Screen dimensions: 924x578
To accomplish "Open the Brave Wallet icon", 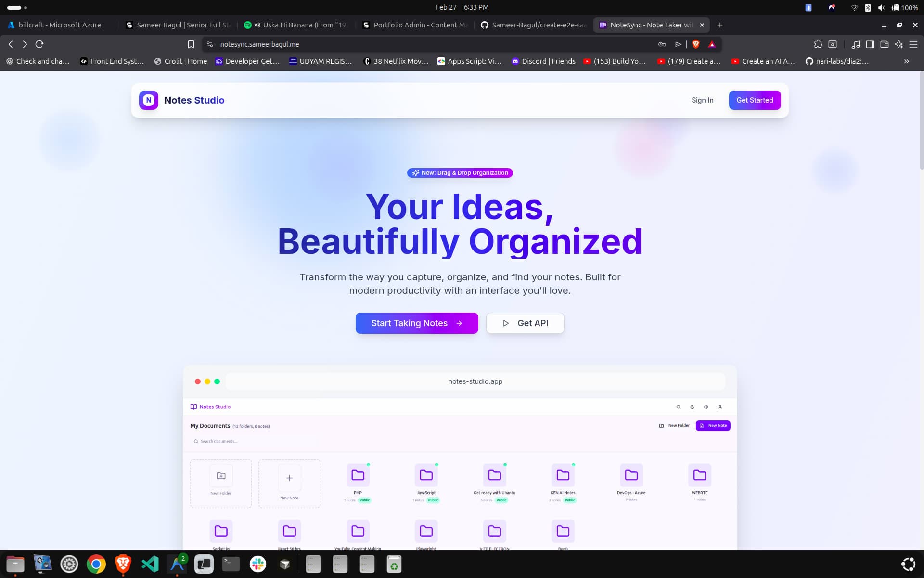I will 885,44.
